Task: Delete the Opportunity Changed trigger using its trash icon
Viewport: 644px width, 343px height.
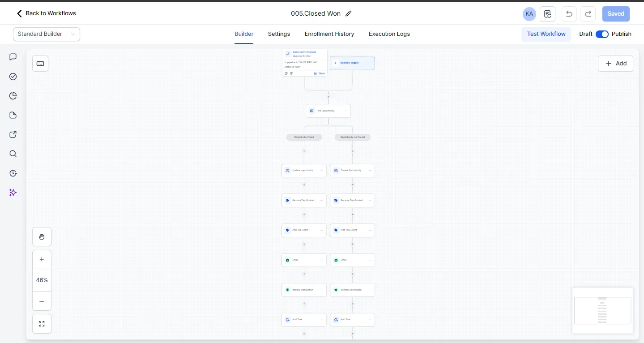Action: tap(291, 73)
